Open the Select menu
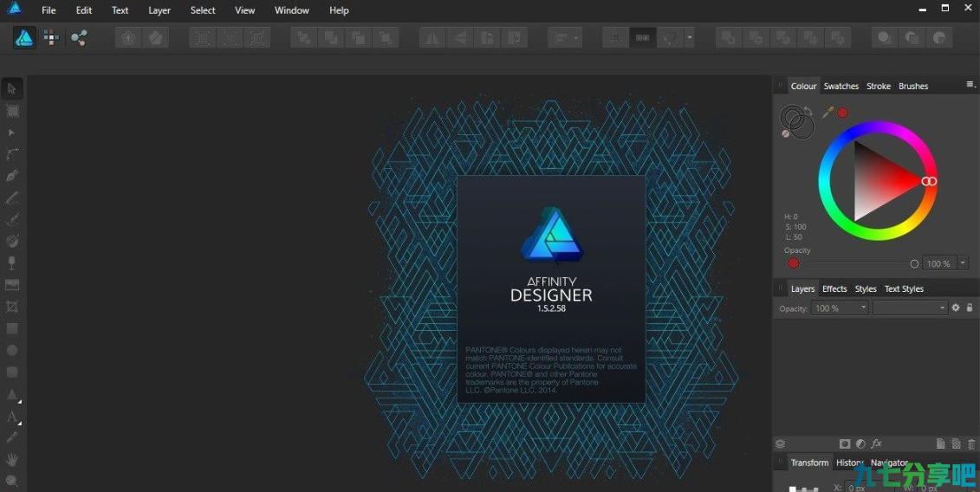Screen dimensions: 980x492 pos(203,10)
